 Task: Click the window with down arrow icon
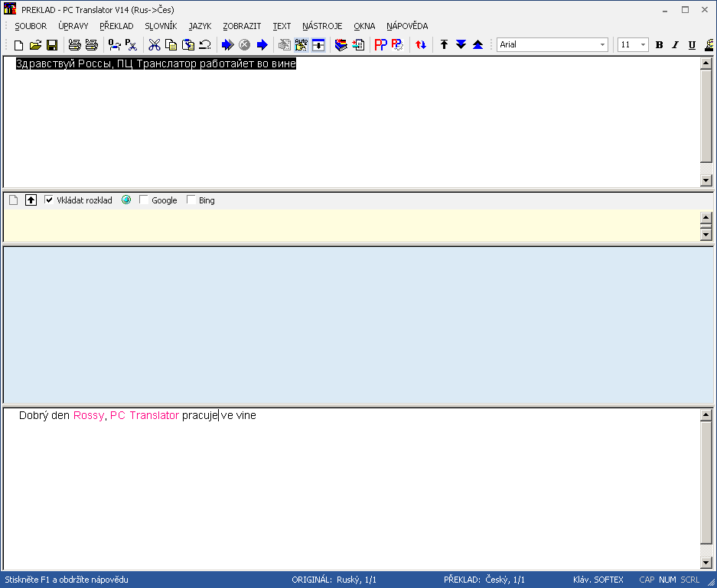(318, 45)
